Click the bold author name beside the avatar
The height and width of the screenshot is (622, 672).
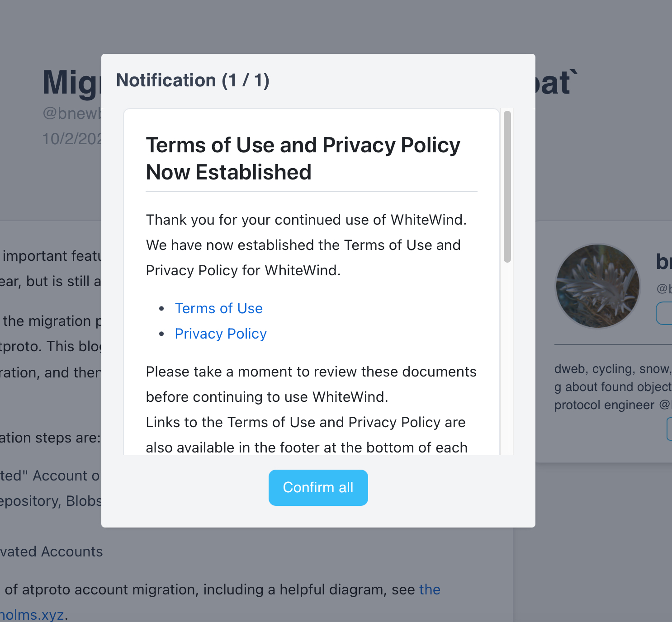[663, 262]
